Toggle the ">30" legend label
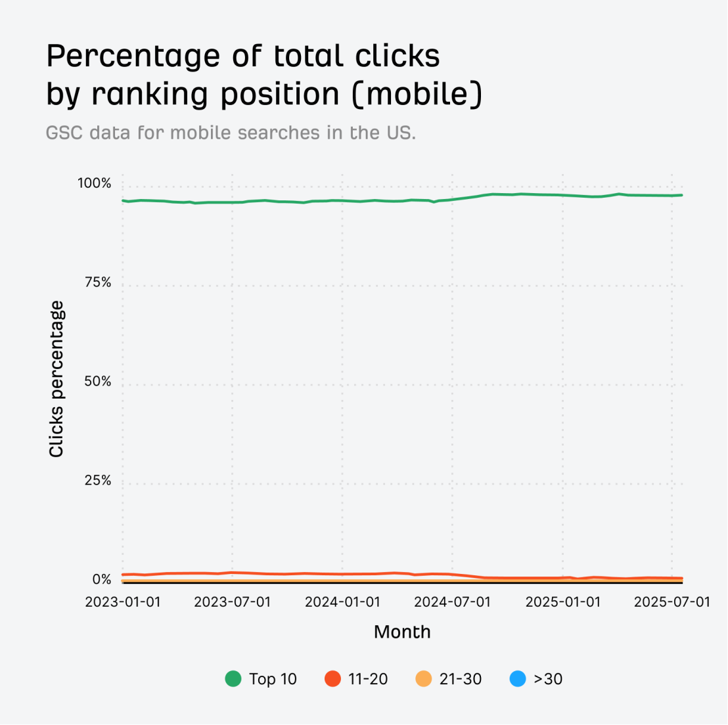Screen dimensions: 728x725 pos(548,679)
